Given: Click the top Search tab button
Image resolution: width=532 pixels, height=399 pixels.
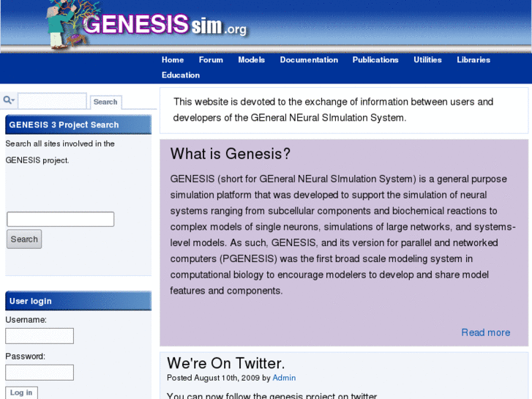Looking at the screenshot, I should [x=105, y=102].
